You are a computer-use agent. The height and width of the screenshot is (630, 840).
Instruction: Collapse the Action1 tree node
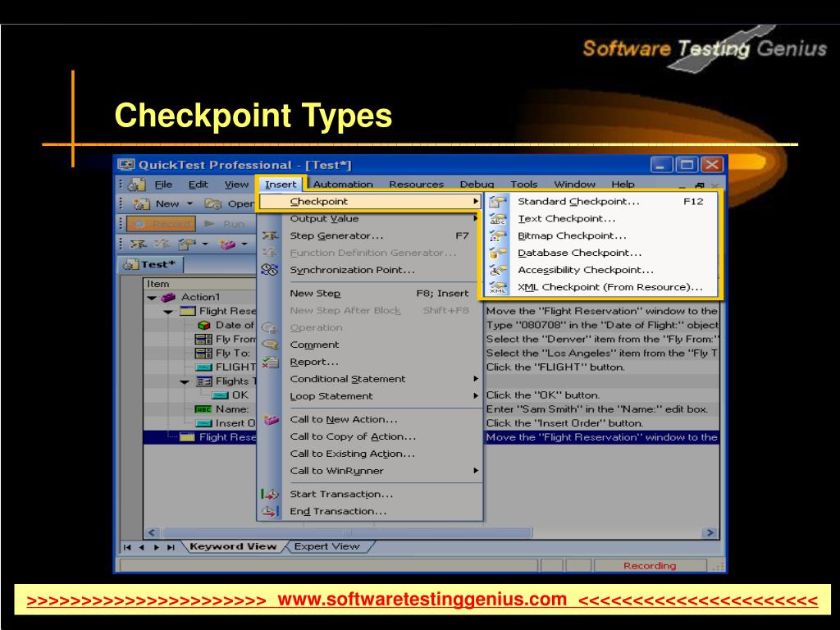152,297
